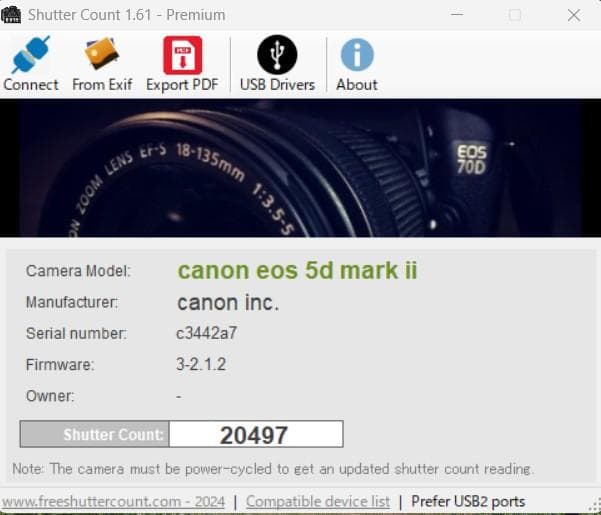The image size is (601, 515).
Task: Click the manufacturer value canon inc.
Action: click(228, 303)
